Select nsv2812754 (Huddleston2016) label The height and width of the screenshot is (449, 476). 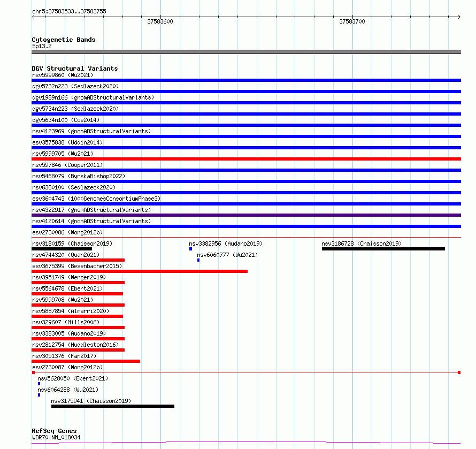pyautogui.click(x=75, y=345)
